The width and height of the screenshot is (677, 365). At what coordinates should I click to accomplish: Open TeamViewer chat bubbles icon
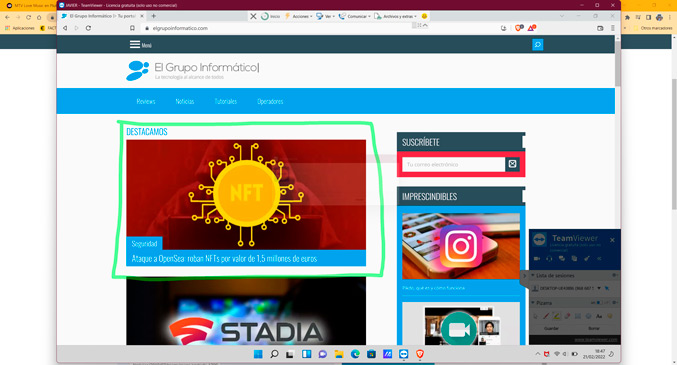562,258
